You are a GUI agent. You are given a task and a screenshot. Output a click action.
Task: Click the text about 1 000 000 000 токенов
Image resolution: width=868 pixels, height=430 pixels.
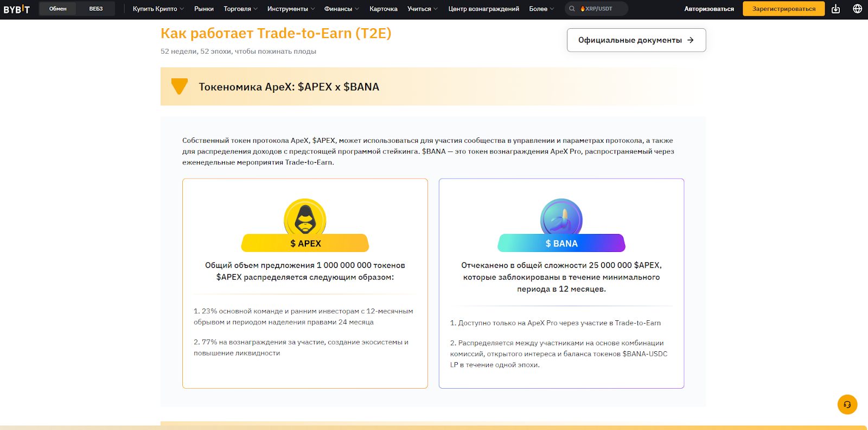point(305,271)
